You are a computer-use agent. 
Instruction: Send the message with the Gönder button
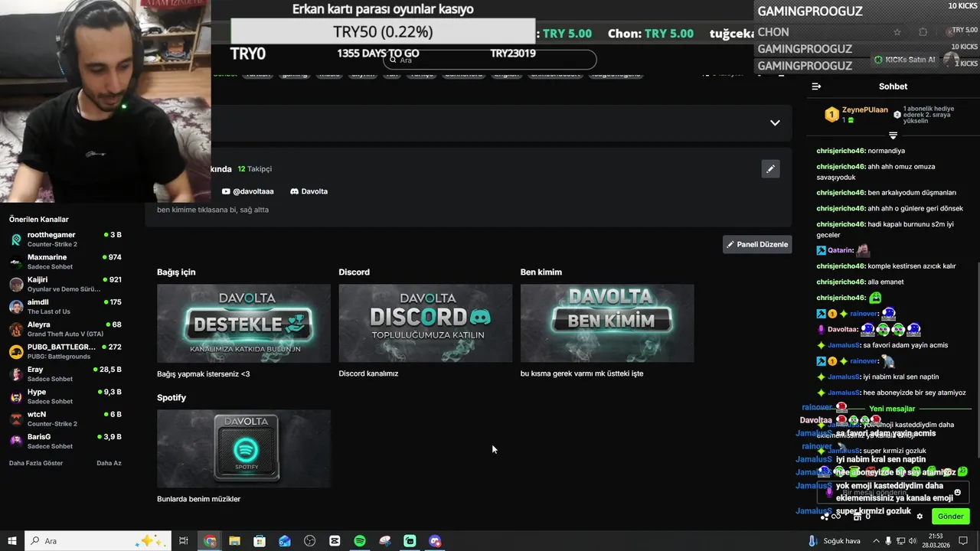[x=950, y=517]
